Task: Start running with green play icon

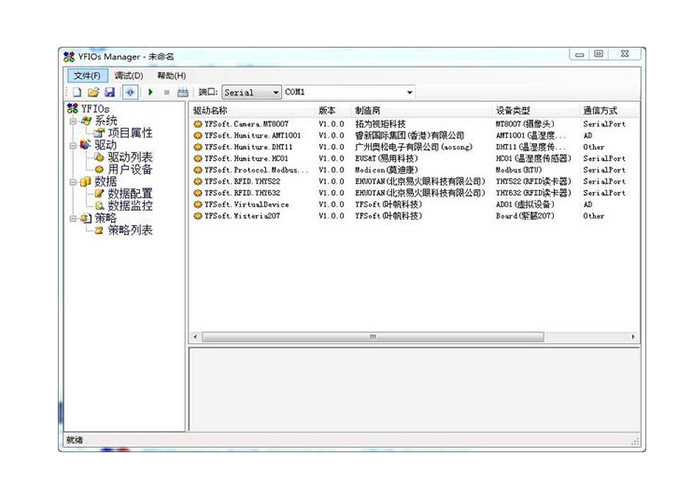Action: coord(150,92)
